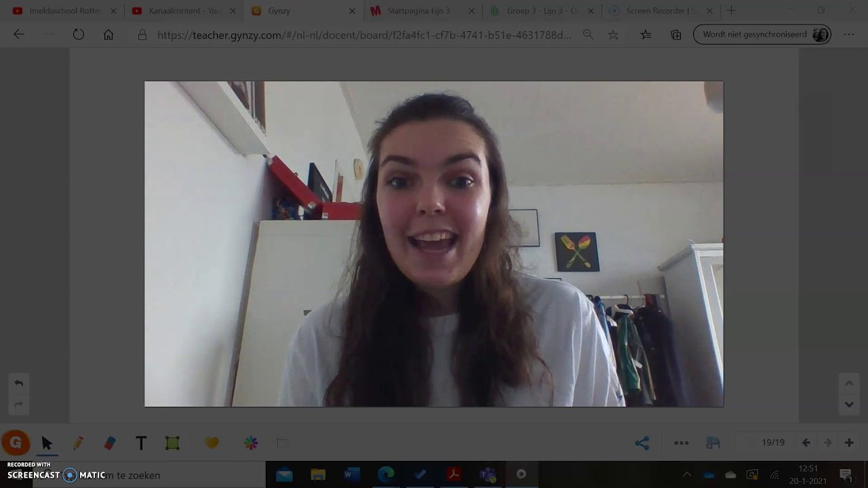The width and height of the screenshot is (868, 488).
Task: Open the 19/19 page counter overview
Action: point(773,443)
